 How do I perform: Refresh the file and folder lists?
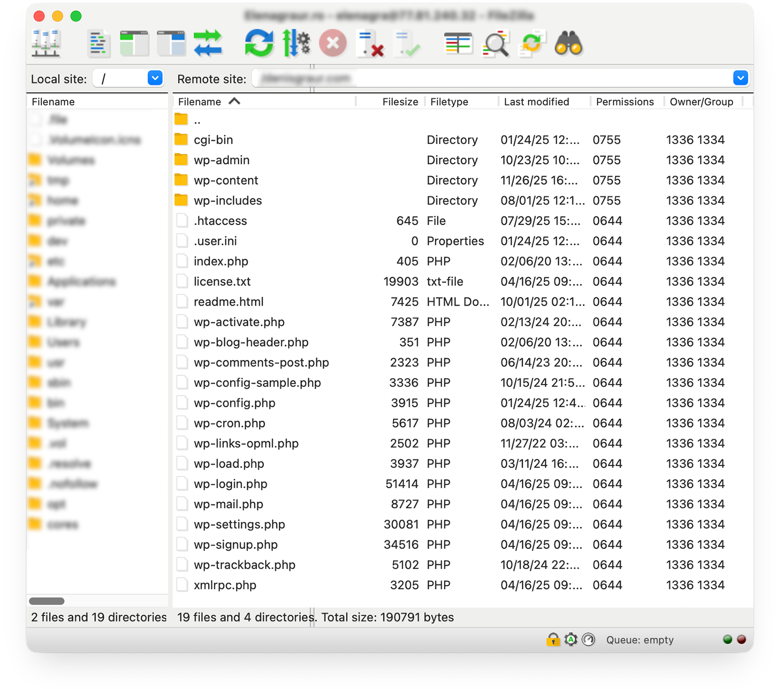tap(259, 43)
